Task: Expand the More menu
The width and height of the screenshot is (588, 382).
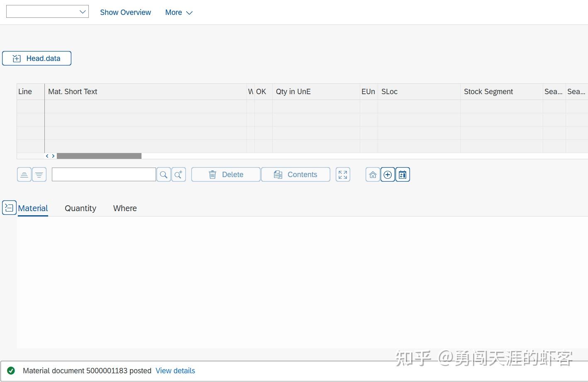Action: point(178,12)
